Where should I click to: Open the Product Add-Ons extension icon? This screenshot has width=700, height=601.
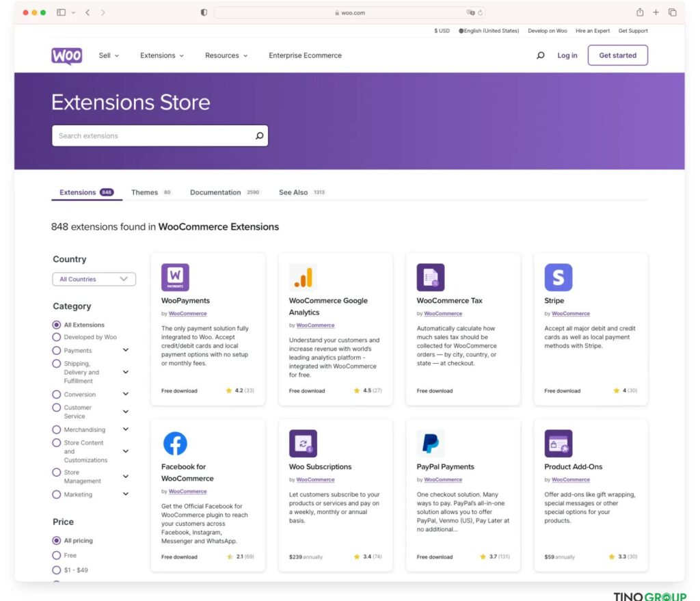pos(558,443)
